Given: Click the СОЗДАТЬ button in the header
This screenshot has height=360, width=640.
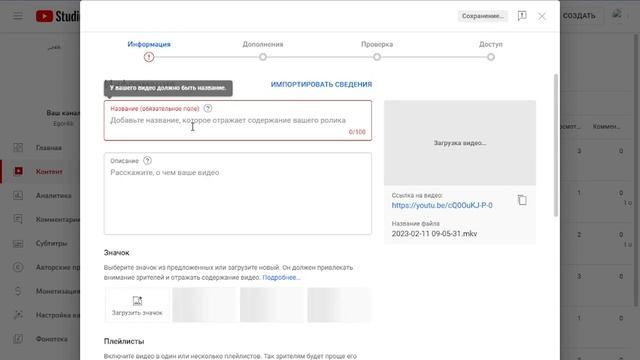Looking at the screenshot, I should [579, 16].
